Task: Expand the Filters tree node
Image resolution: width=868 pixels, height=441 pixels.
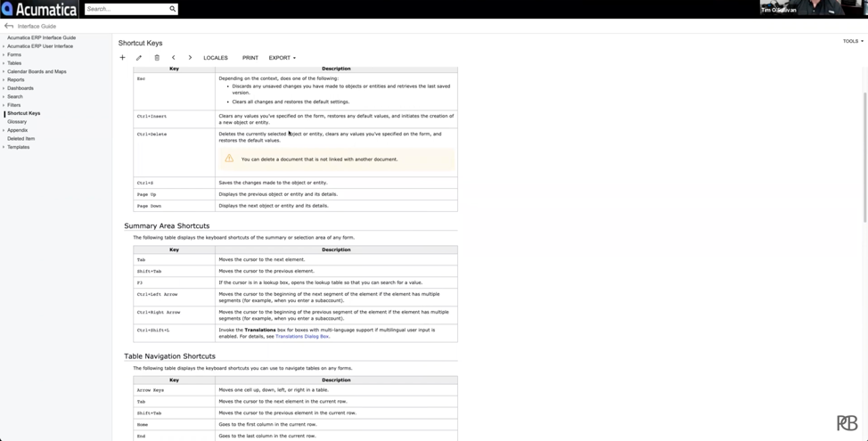Action: pyautogui.click(x=4, y=105)
